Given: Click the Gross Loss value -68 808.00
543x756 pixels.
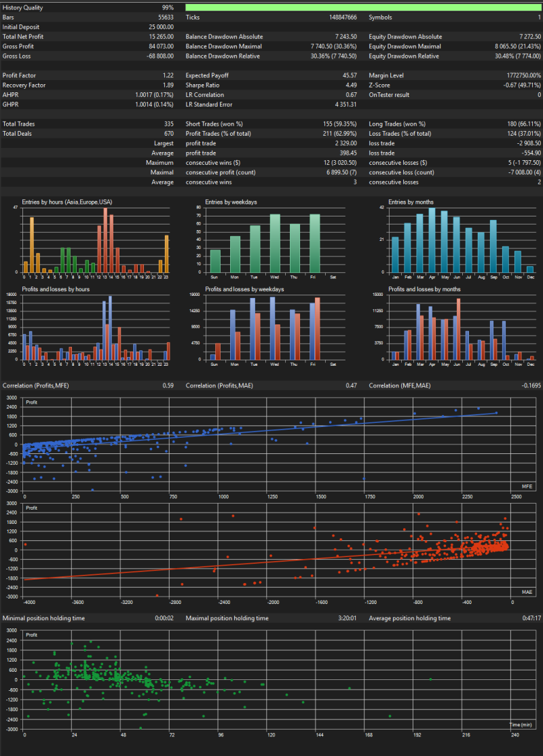Looking at the screenshot, I should click(160, 56).
